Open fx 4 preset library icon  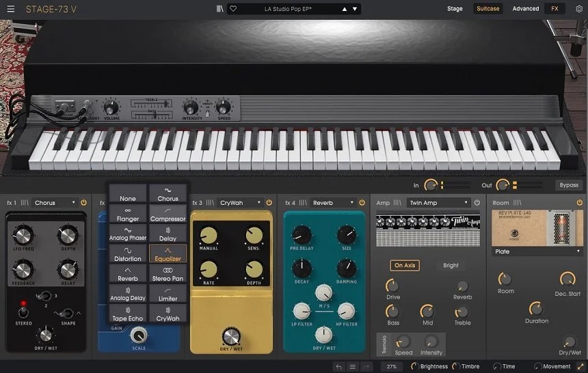click(x=303, y=202)
